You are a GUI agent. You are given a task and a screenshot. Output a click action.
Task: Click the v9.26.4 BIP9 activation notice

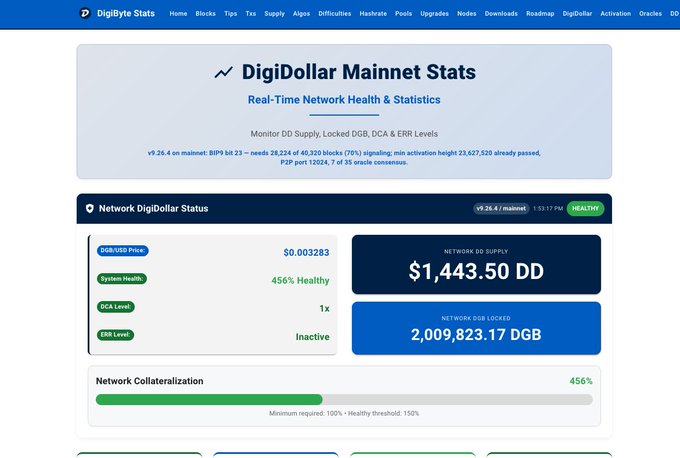coord(344,157)
